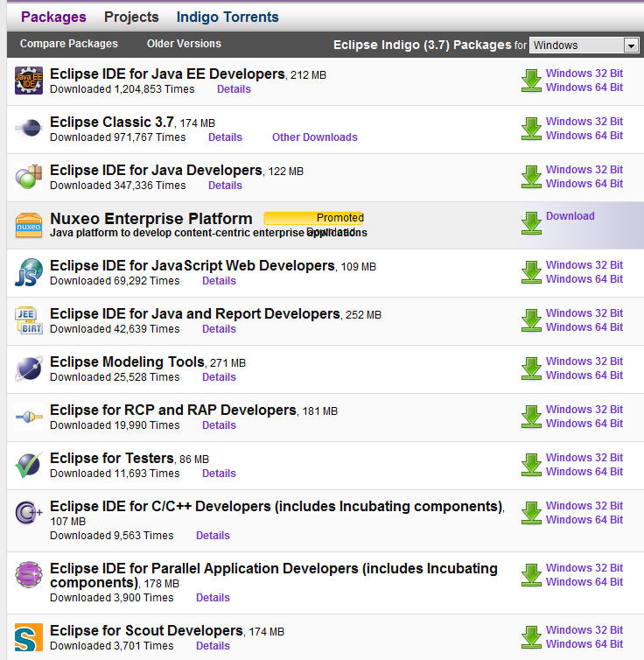The image size is (644, 660).
Task: Click the Java EE IDE package icon
Action: [x=29, y=81]
